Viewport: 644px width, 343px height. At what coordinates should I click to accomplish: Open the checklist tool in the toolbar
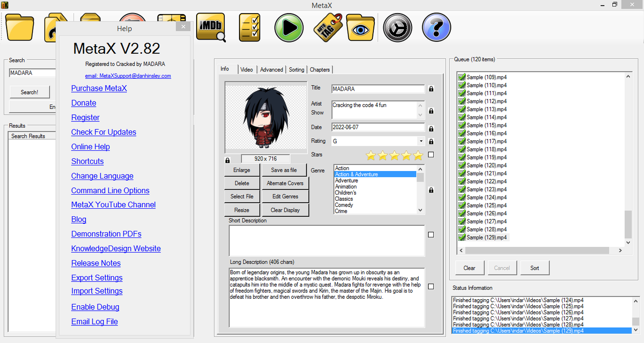coord(250,27)
